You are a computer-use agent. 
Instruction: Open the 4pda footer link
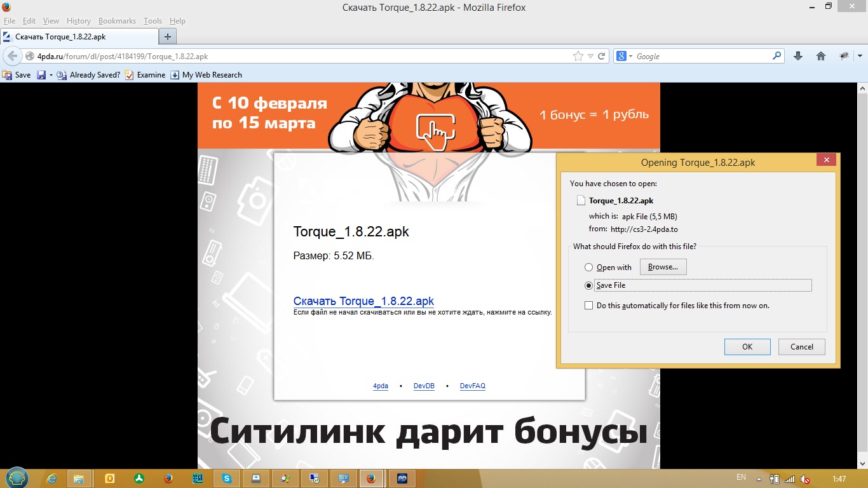pos(381,386)
